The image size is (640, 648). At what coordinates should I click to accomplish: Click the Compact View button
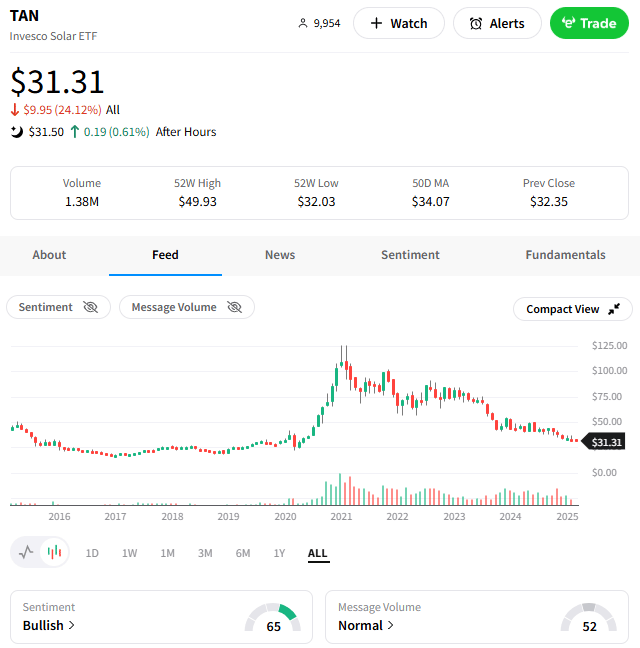coord(573,309)
